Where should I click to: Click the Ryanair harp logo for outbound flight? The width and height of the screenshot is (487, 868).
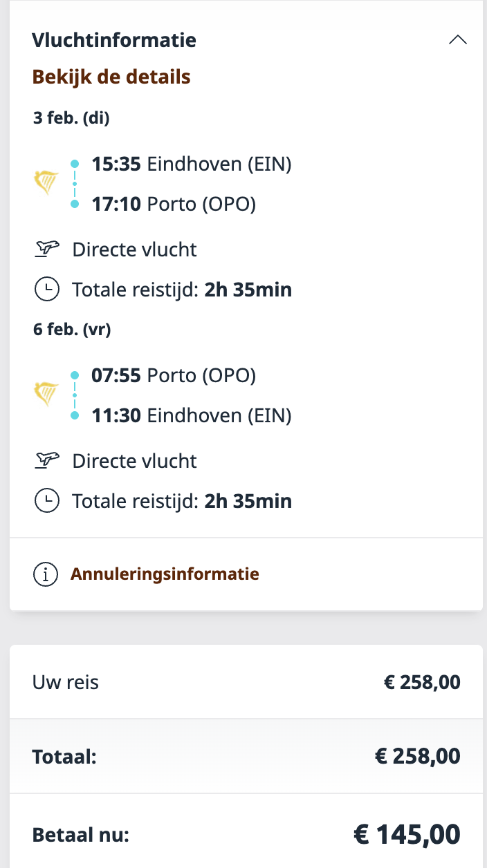click(44, 184)
